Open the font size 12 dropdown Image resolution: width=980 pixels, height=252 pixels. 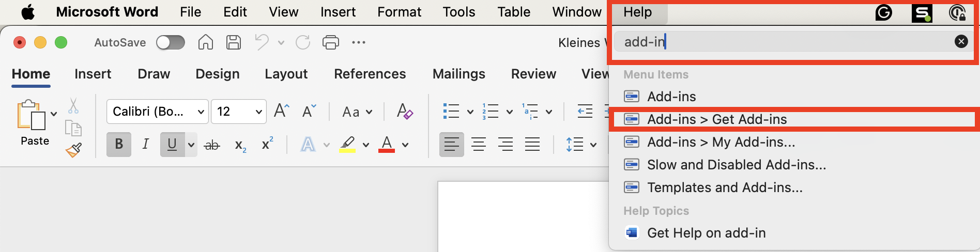[x=258, y=112]
